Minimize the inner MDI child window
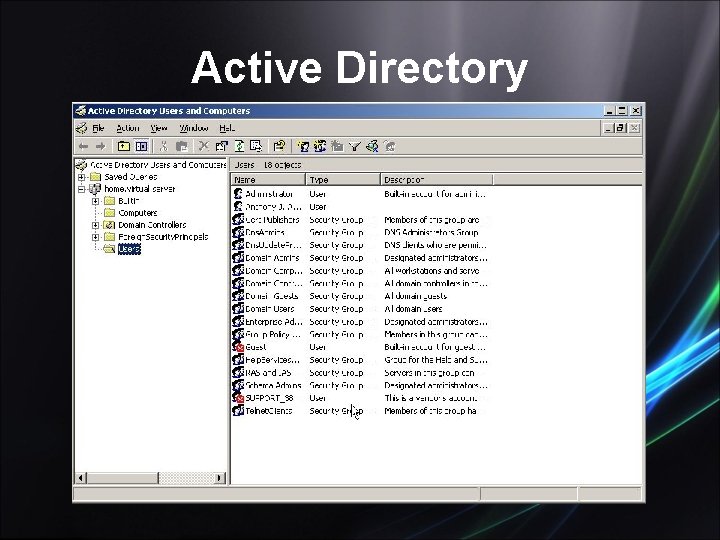The width and height of the screenshot is (720, 540). [608, 128]
